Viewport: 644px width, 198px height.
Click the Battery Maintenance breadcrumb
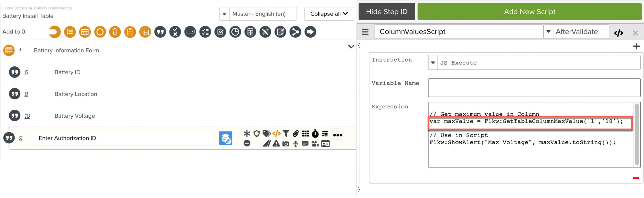pos(53,8)
